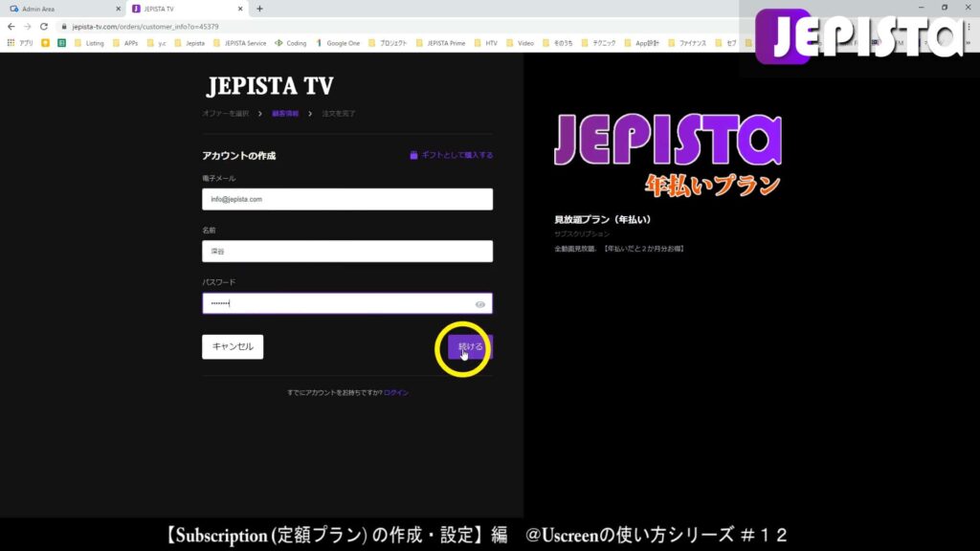980x551 pixels.
Task: Go back to the previous page
Action: 11,27
